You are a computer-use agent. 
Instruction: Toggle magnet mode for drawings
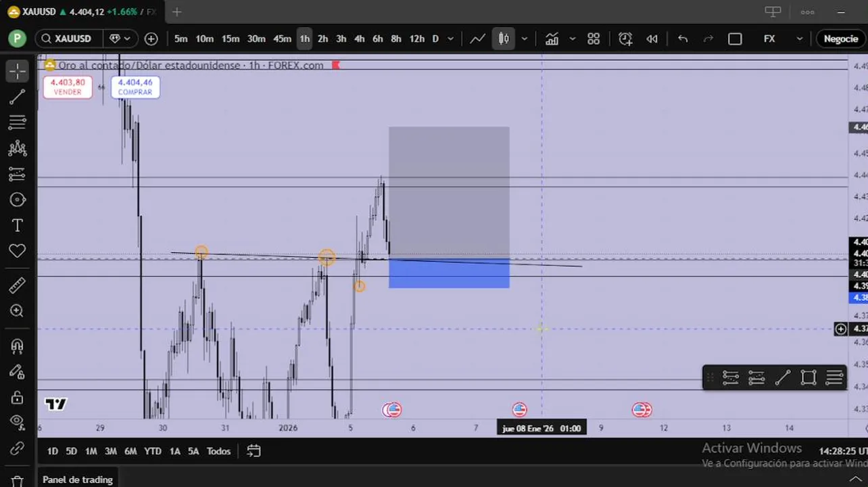click(17, 346)
